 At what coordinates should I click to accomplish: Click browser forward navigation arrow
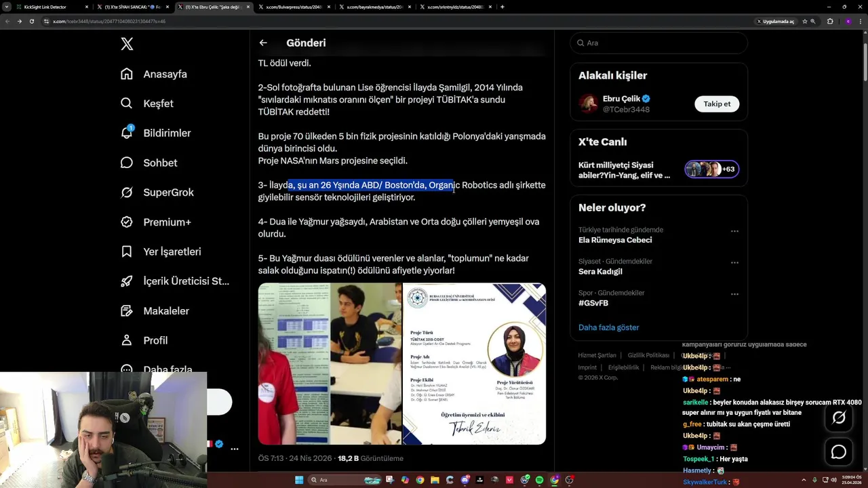point(19,21)
